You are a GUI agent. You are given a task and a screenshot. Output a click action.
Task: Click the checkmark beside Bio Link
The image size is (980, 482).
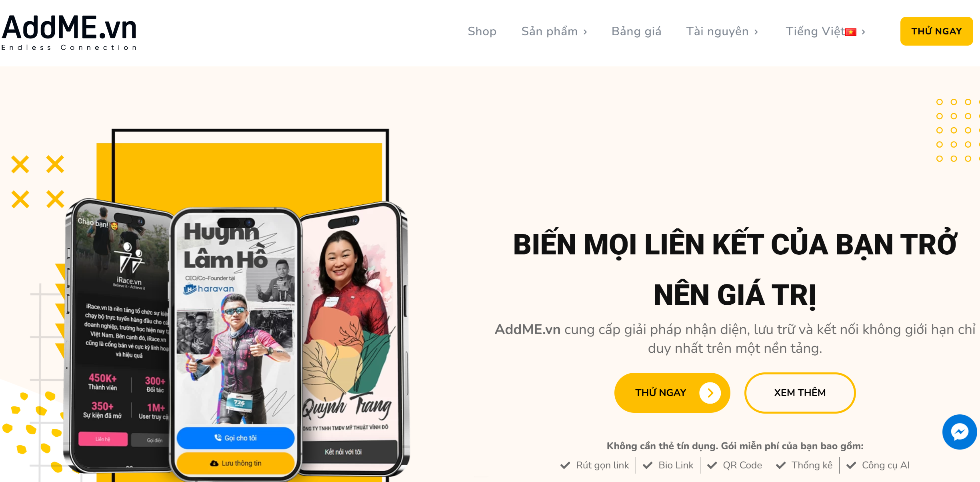tap(647, 465)
